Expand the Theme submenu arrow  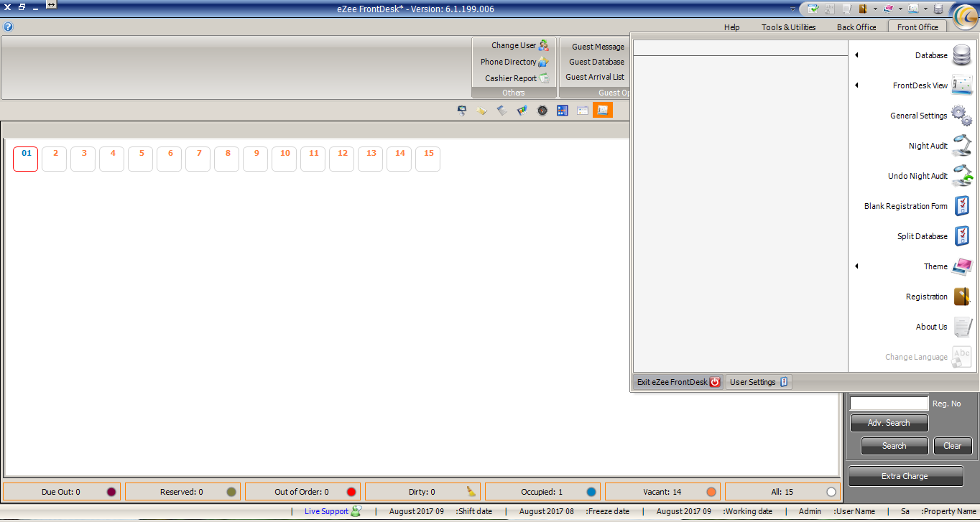pyautogui.click(x=856, y=266)
